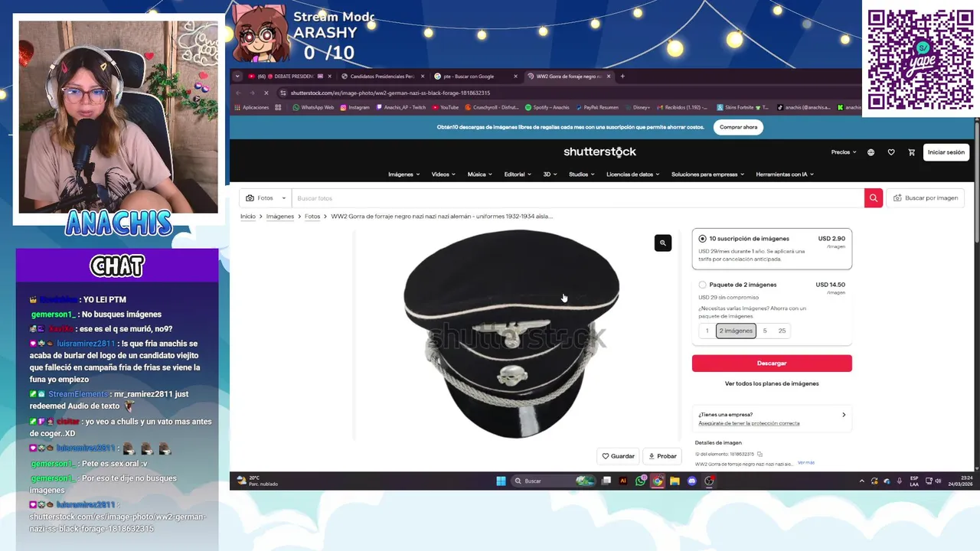Open the Precios dropdown
Viewport: 980px width, 551px height.
pos(844,152)
